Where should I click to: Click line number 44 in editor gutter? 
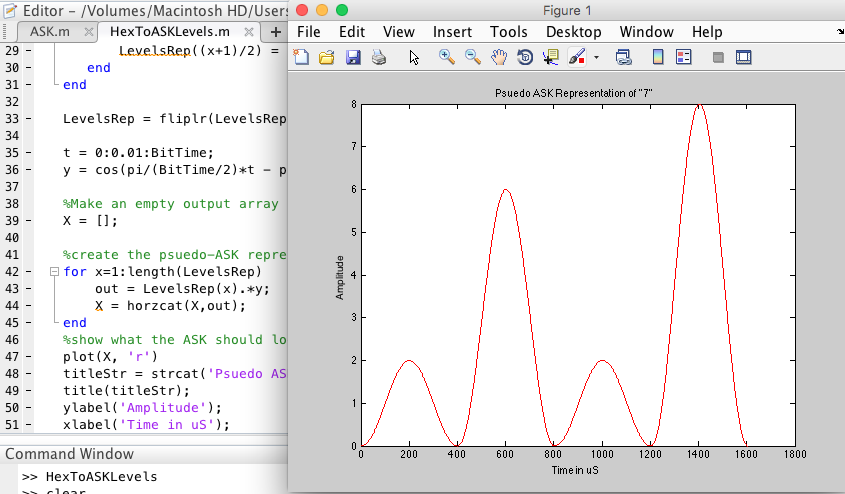(12, 306)
